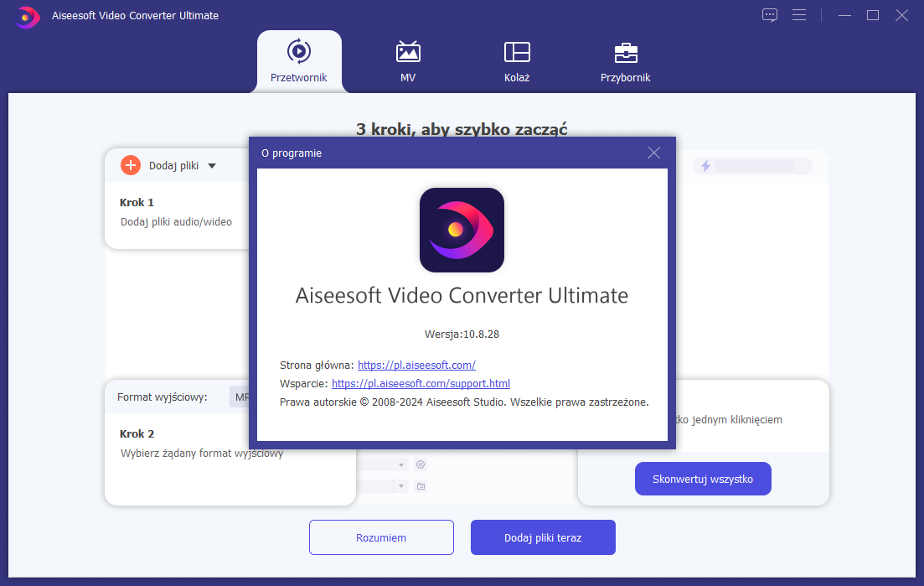This screenshot has width=924, height=586.
Task: Click the Rozumiem button
Action: coord(381,537)
